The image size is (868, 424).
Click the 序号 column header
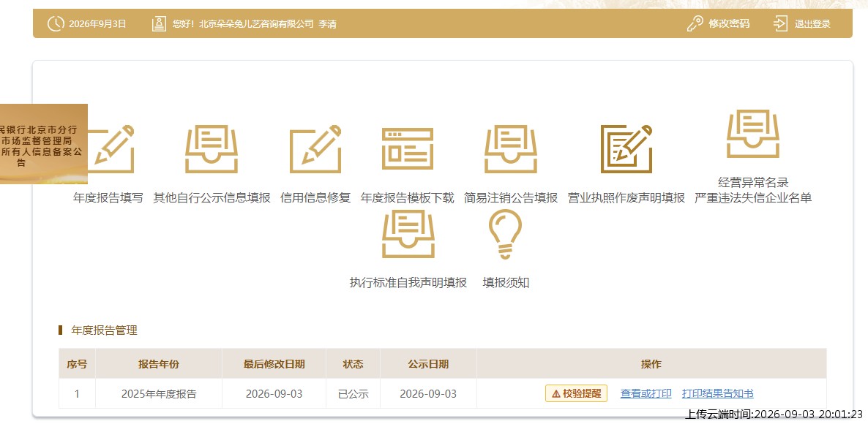point(77,364)
